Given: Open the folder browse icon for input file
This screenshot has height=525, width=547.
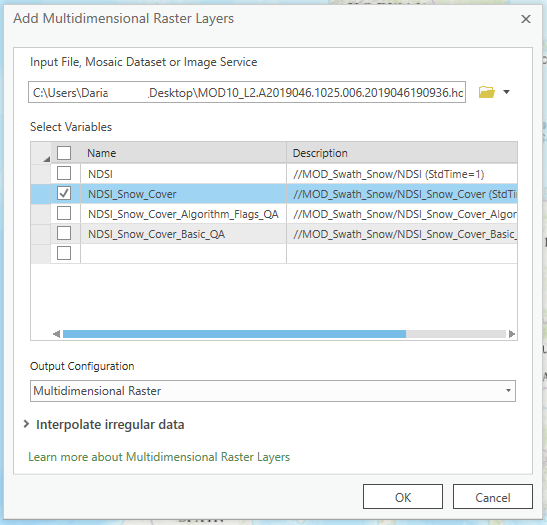Looking at the screenshot, I should (486, 92).
